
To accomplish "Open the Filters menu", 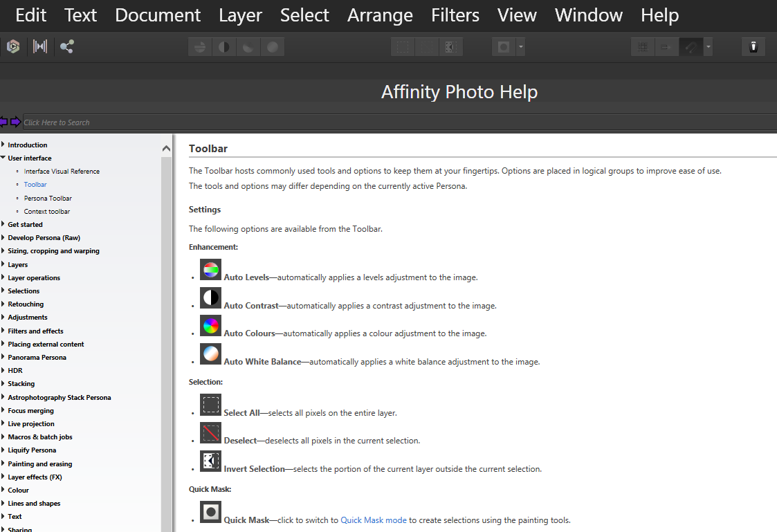I will [455, 15].
